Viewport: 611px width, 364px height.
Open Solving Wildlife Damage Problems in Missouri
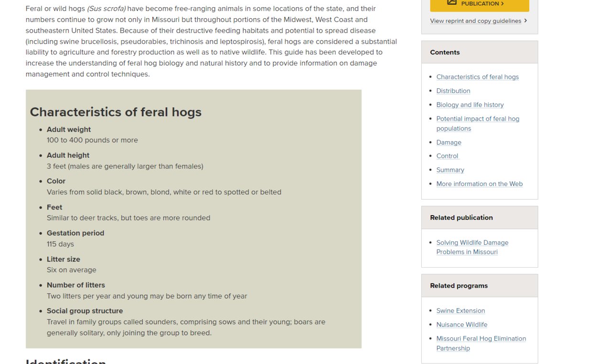pos(472,247)
